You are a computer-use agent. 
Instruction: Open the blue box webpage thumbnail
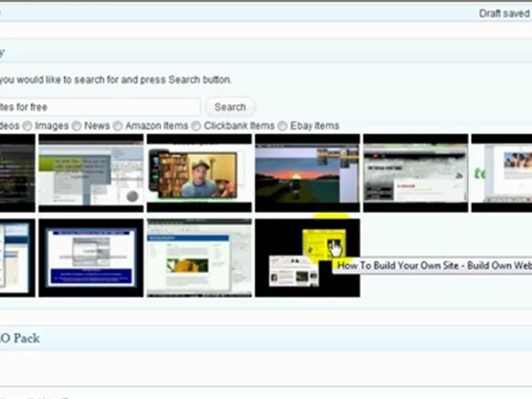[x=91, y=258]
